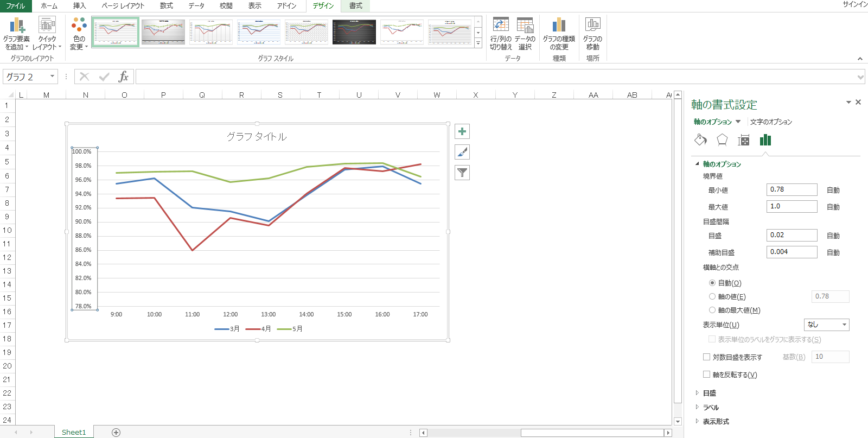Enable 対数目盛を表示する checkbox
Viewport: 868px width, 438px height.
707,357
